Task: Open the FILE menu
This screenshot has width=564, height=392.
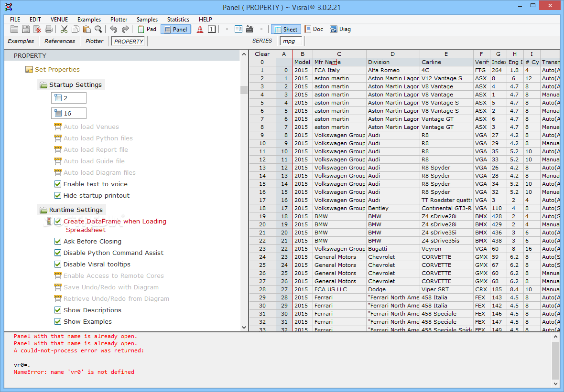Action: [x=15, y=20]
